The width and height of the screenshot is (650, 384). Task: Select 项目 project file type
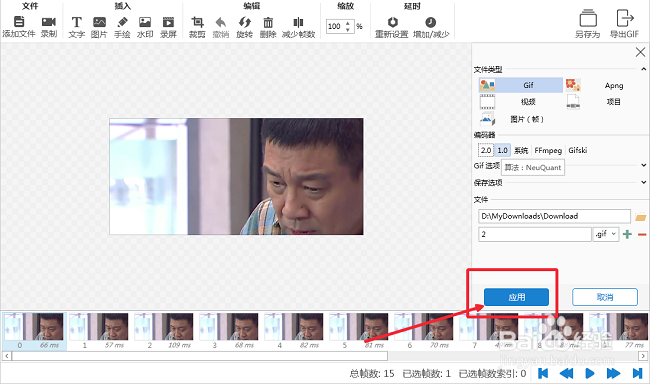[605, 102]
